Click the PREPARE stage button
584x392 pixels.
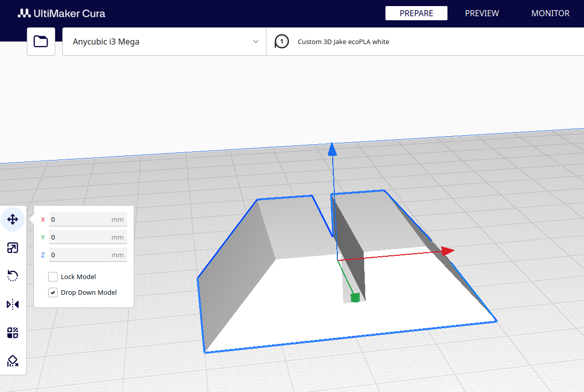[416, 13]
